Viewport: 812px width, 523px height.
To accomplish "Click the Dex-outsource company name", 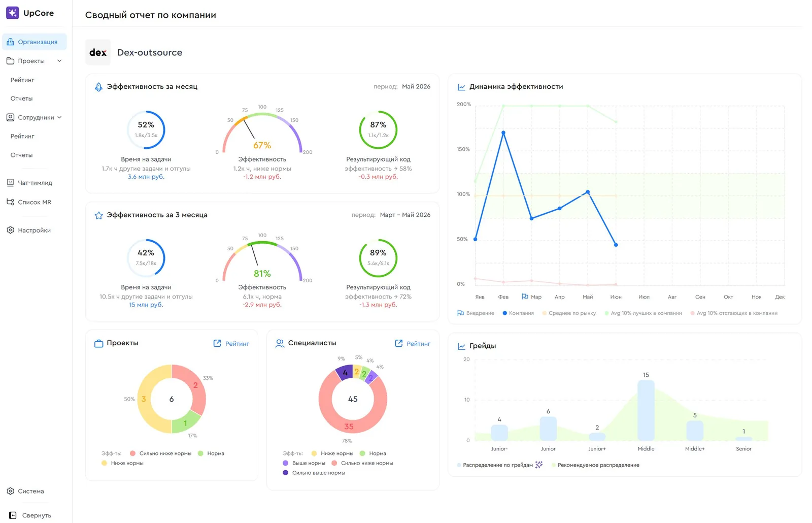I will (x=150, y=52).
